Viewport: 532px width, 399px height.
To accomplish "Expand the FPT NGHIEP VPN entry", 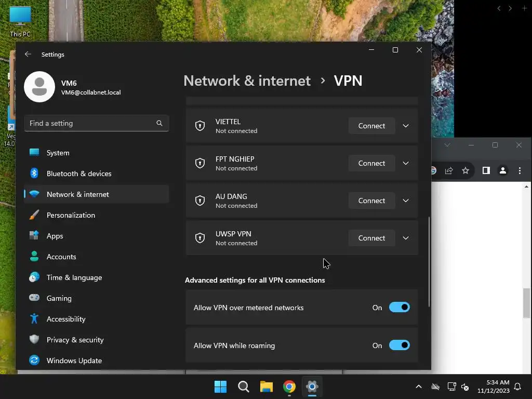I will [x=406, y=163].
